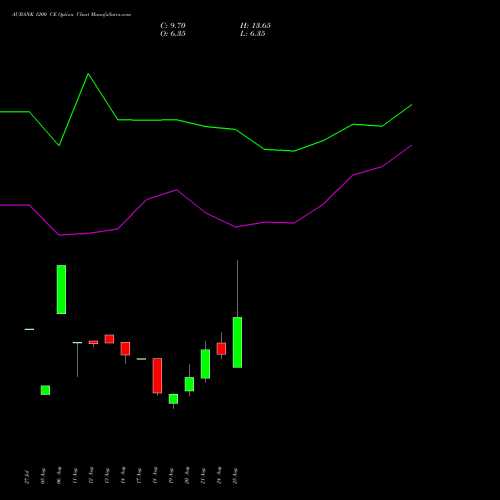Viewport: 500px width, 500px height.
Task: Click the thin red candle above 12 Aug
Action: [x=93, y=342]
